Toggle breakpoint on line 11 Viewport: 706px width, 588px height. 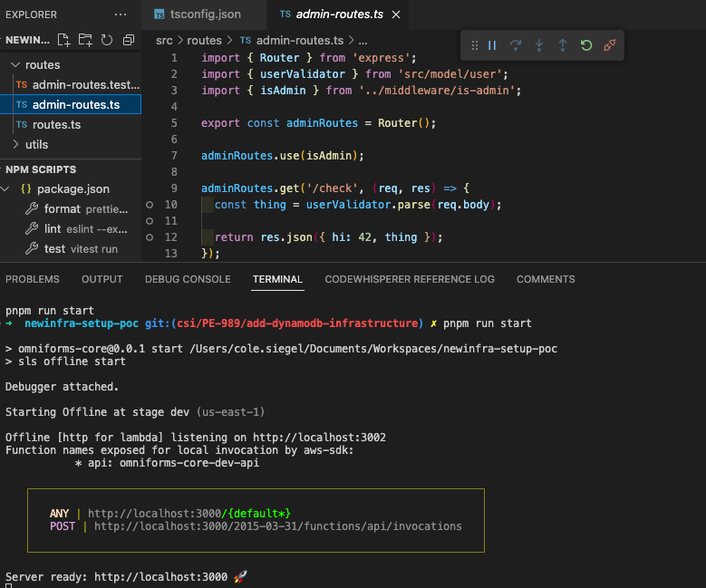pos(150,221)
